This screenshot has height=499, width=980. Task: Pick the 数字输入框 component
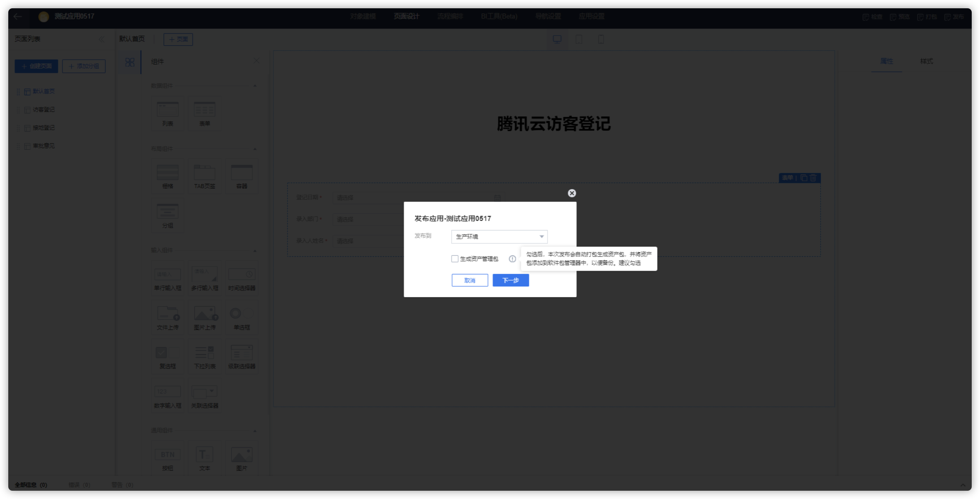pyautogui.click(x=167, y=396)
